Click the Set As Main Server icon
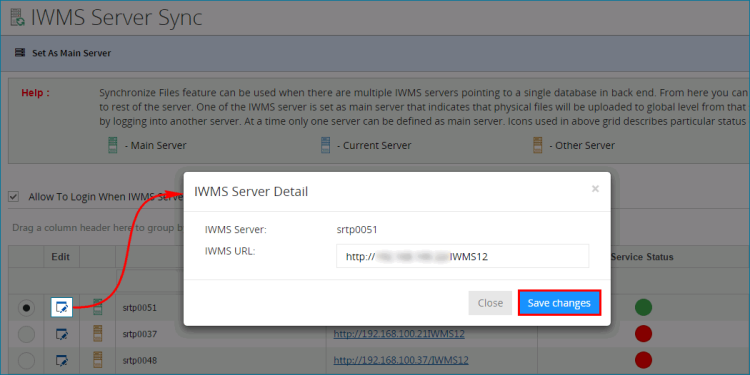The image size is (750, 375). pyautogui.click(x=20, y=53)
